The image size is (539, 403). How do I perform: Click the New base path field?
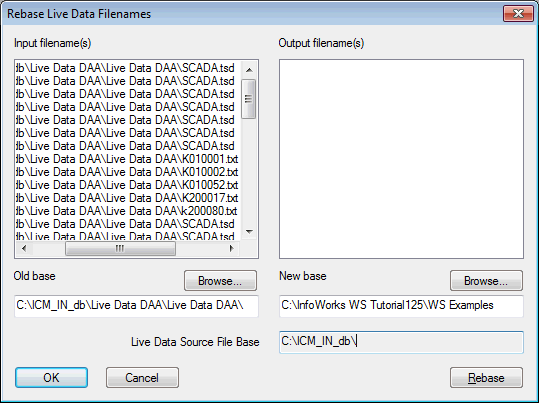click(401, 306)
